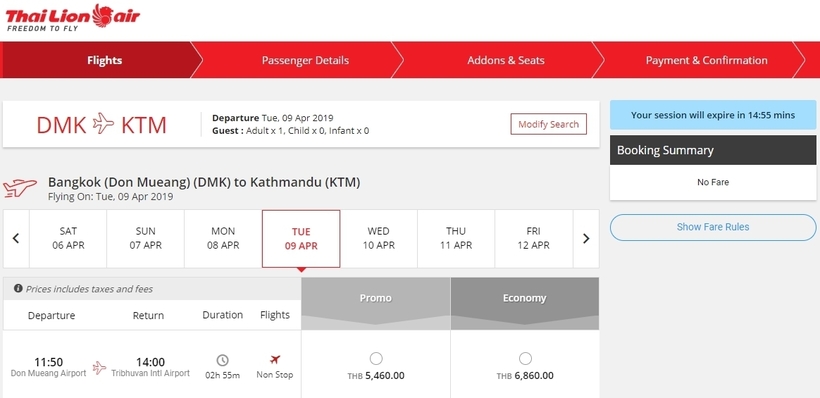This screenshot has height=398, width=820.
Task: Click the small plane icon between 11:50 and 14:00
Action: tap(99, 368)
